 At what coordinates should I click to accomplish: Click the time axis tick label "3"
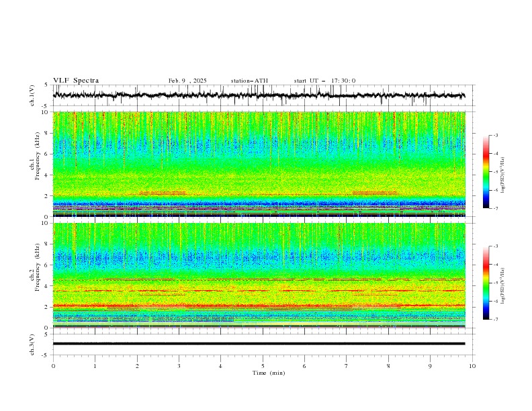(179, 366)
